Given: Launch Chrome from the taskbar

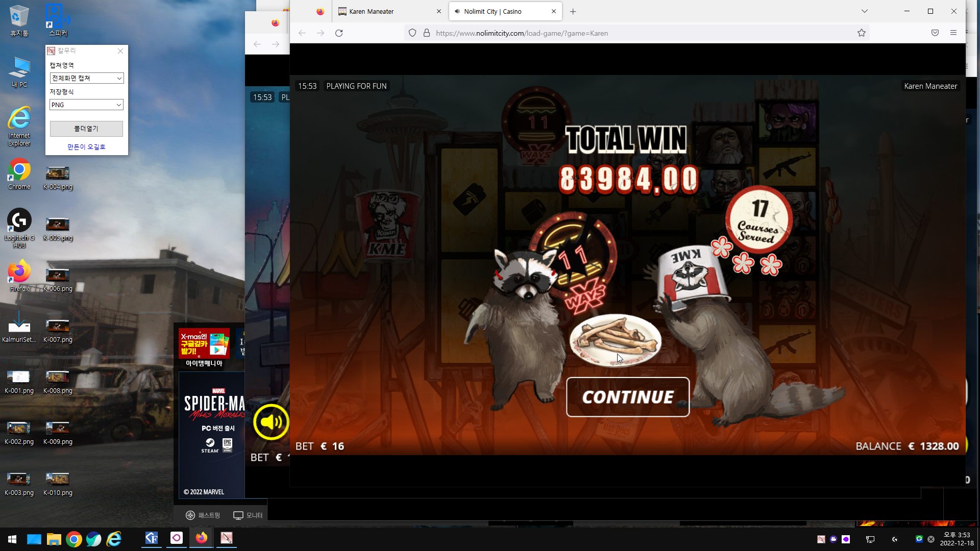Looking at the screenshot, I should (74, 539).
